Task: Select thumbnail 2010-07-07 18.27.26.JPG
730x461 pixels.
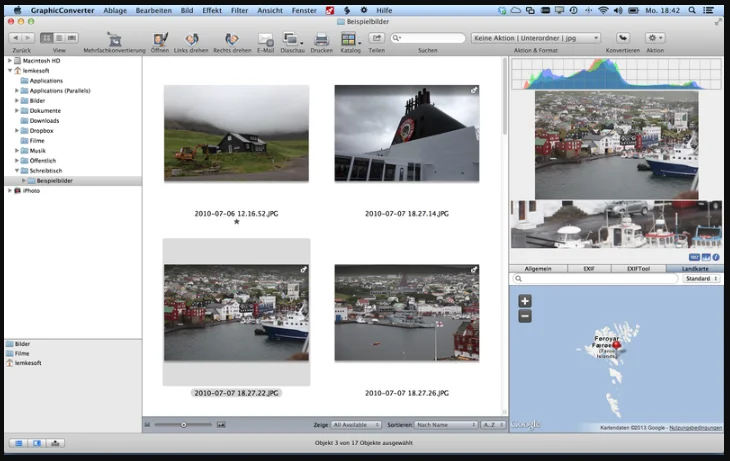Action: [406, 313]
